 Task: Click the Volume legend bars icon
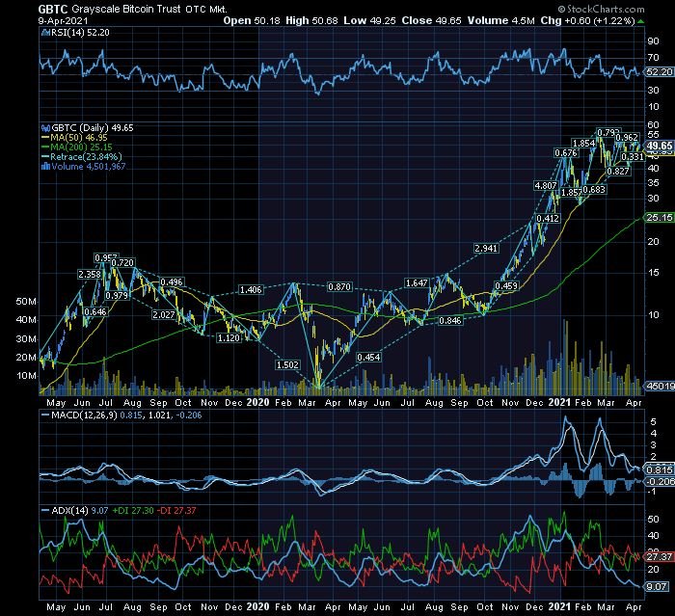click(45, 167)
